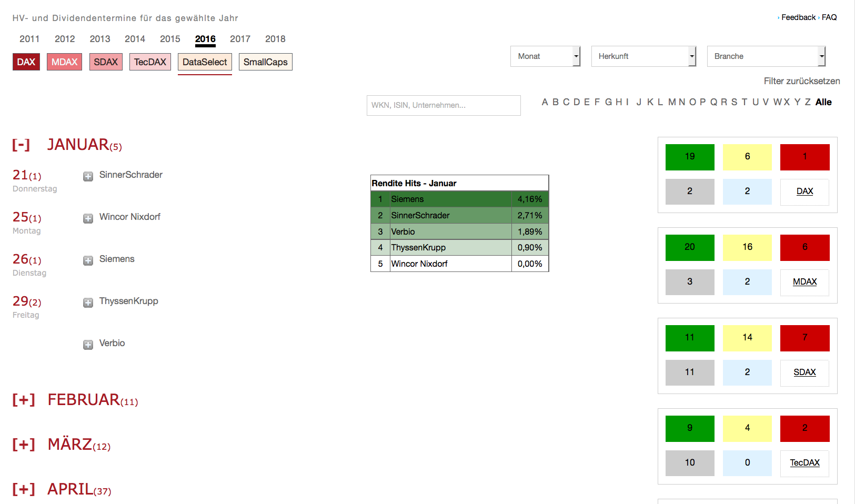Click Siemens row in Rendite Hits table
The height and width of the screenshot is (504, 855).
point(460,199)
